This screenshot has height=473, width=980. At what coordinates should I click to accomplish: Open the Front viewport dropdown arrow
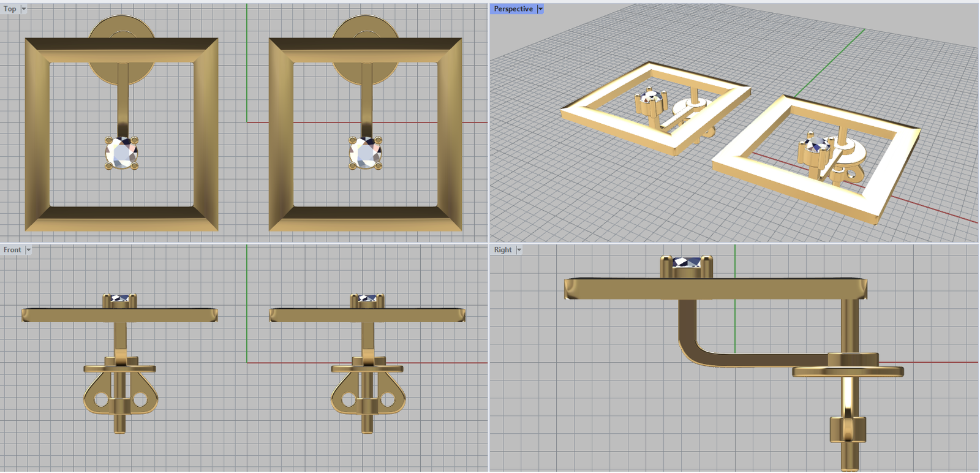(x=28, y=249)
